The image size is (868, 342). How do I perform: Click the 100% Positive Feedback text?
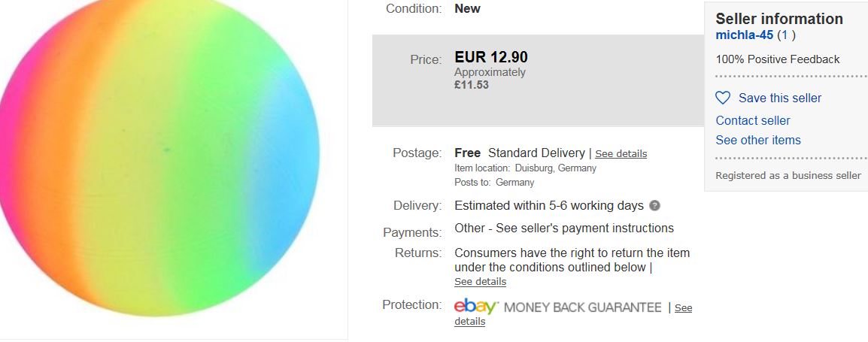[x=778, y=59]
